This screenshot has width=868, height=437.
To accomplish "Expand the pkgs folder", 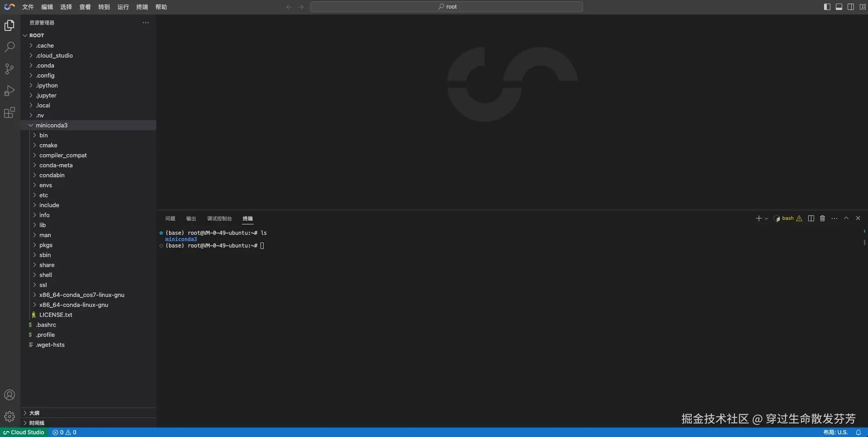I will click(x=88, y=245).
